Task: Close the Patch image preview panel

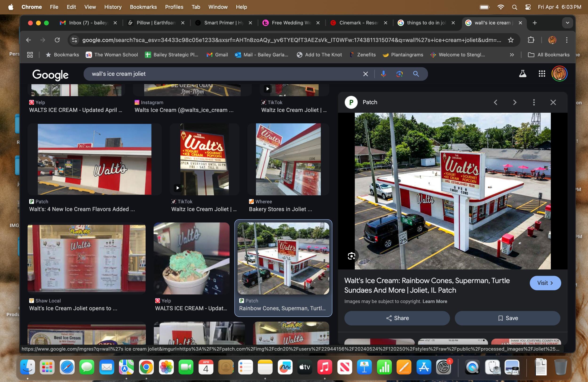Action: point(553,102)
